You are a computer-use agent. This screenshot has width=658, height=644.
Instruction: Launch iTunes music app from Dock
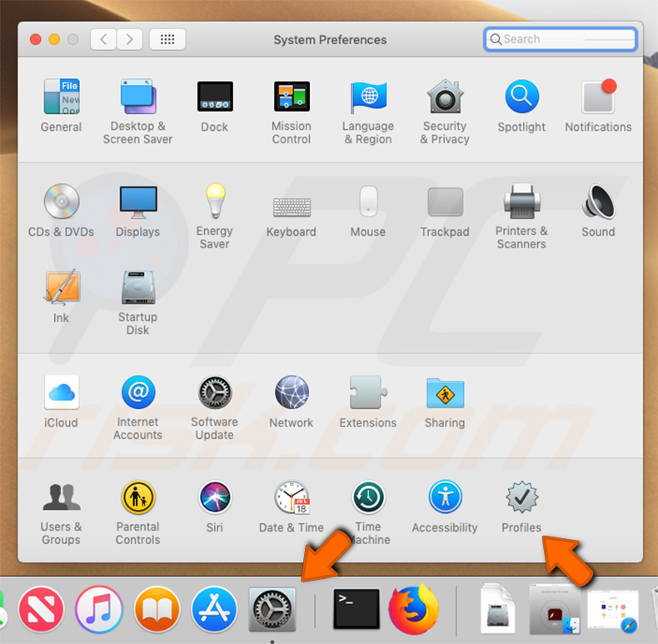(99, 609)
